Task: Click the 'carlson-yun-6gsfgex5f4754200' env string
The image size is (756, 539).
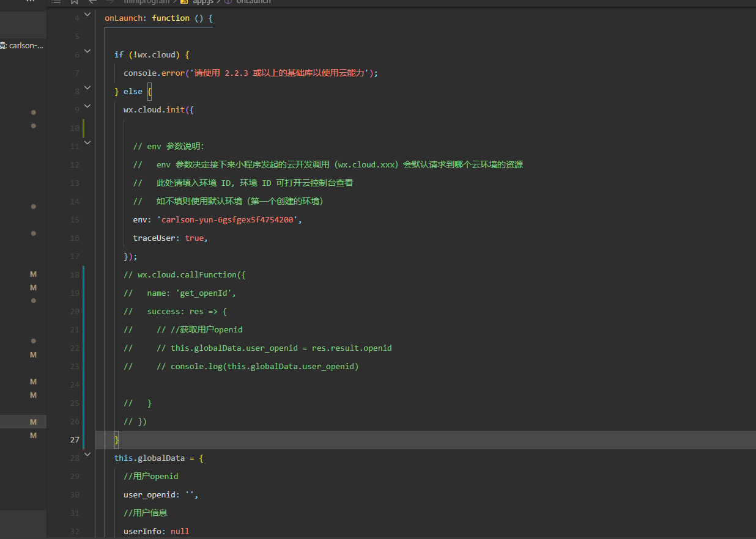Action: point(228,220)
